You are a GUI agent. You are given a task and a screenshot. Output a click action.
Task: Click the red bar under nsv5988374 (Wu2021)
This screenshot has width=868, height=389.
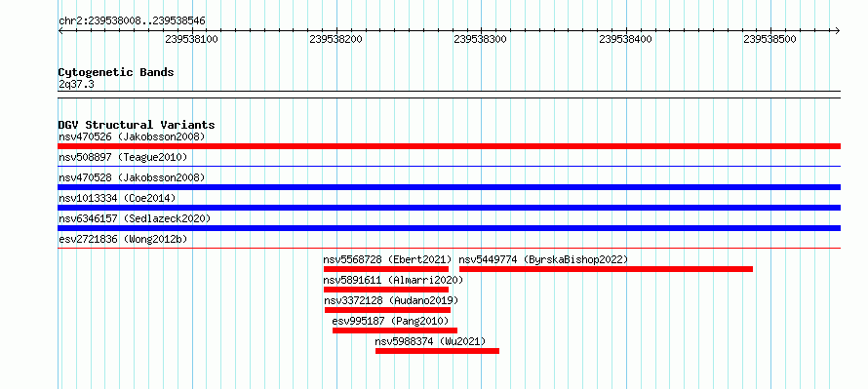coord(437,351)
